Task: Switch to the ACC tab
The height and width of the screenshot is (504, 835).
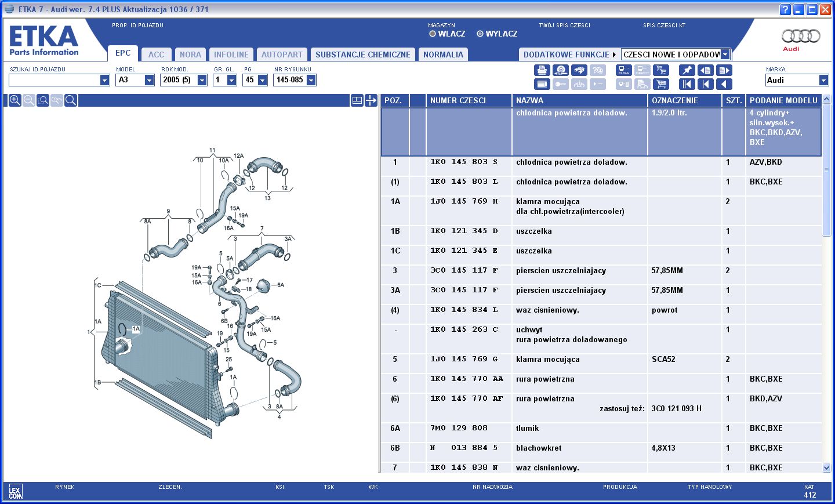Action: coord(156,55)
